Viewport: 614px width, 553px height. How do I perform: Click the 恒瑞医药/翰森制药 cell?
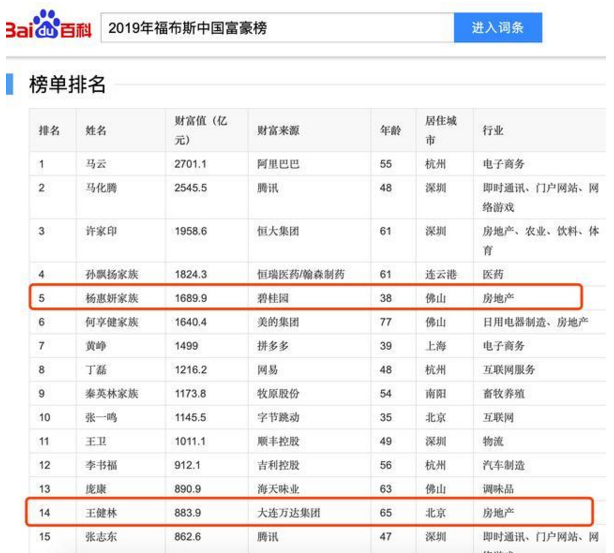301,274
